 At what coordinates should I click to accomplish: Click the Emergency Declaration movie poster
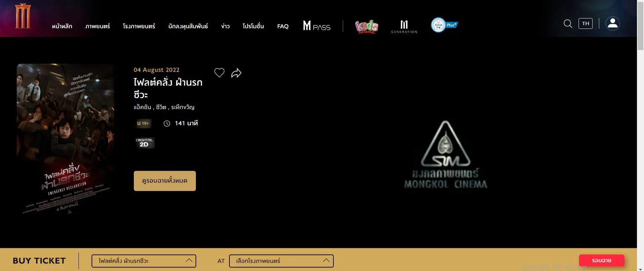coord(65,139)
